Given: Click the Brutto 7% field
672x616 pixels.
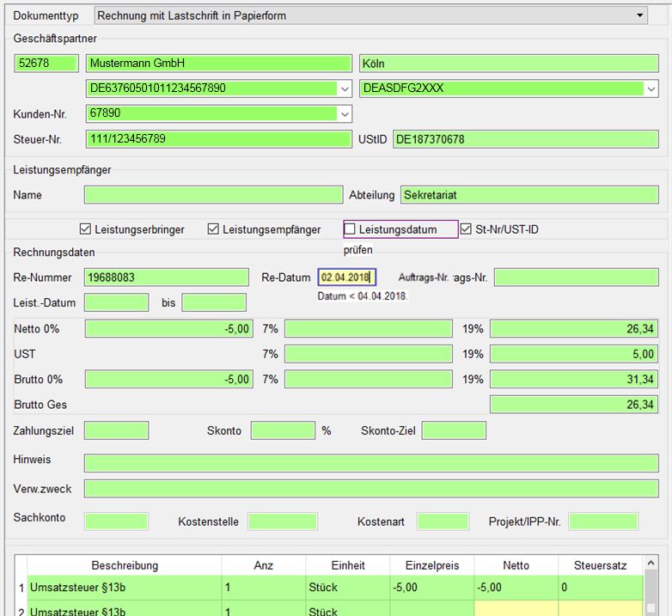Looking at the screenshot, I should [x=369, y=380].
